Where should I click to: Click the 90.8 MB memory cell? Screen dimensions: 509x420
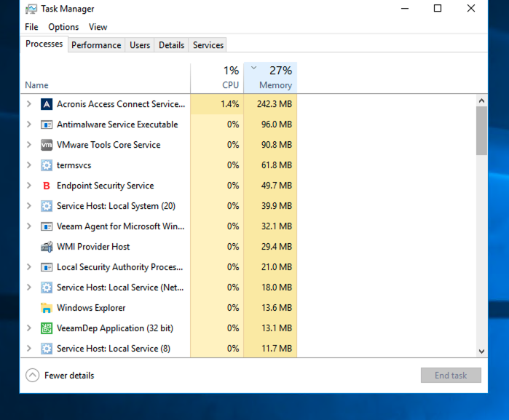[x=270, y=145]
